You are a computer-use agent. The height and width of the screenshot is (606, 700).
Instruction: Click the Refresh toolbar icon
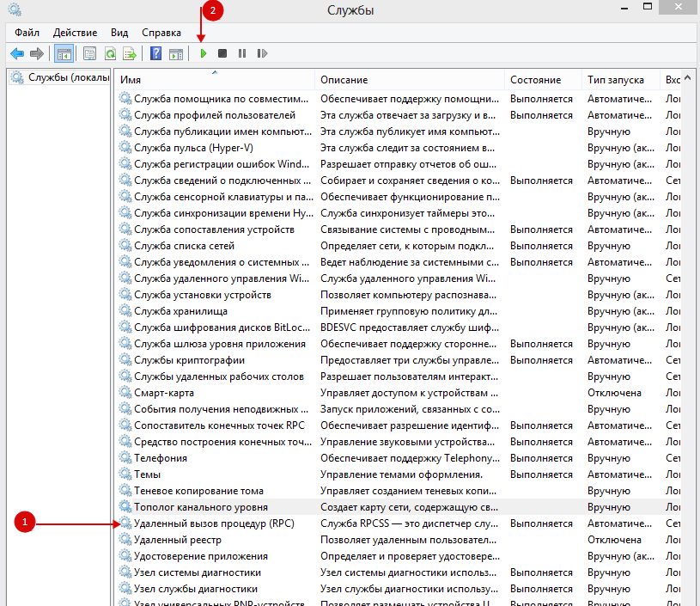tap(110, 53)
